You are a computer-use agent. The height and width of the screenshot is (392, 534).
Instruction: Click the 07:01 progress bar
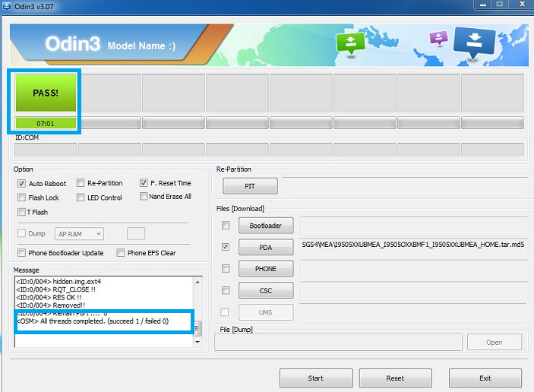46,123
